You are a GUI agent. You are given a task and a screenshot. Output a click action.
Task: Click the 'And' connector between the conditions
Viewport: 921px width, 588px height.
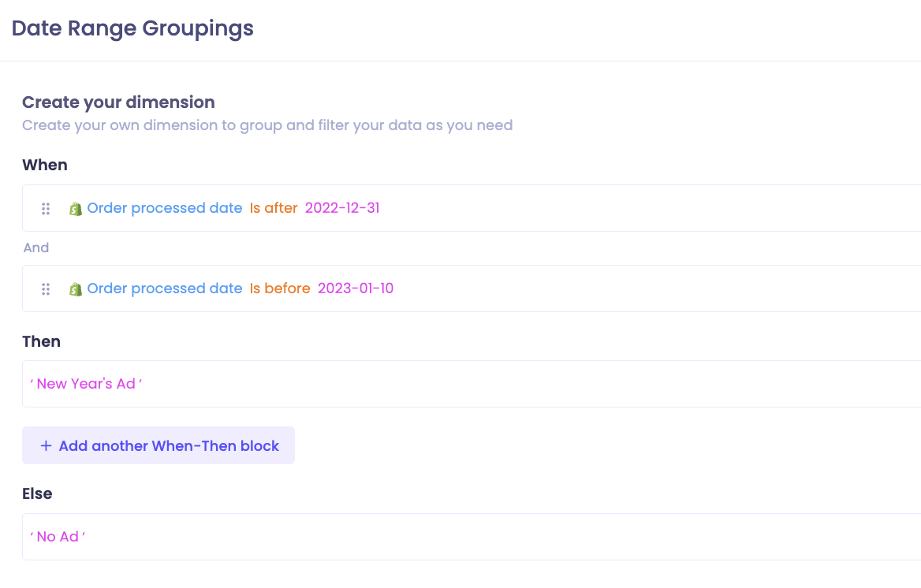pyautogui.click(x=35, y=247)
